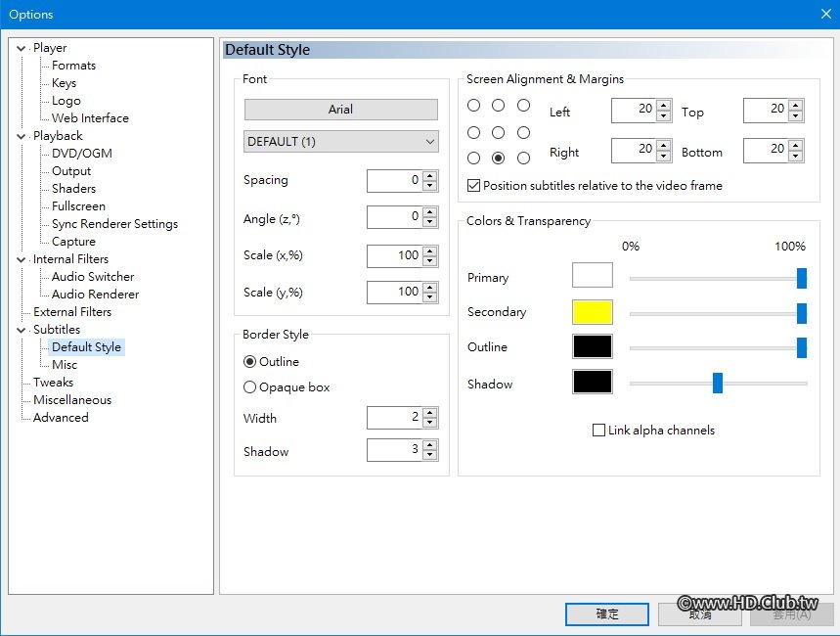840x636 pixels.
Task: Close the Options dialog
Action: point(826,14)
